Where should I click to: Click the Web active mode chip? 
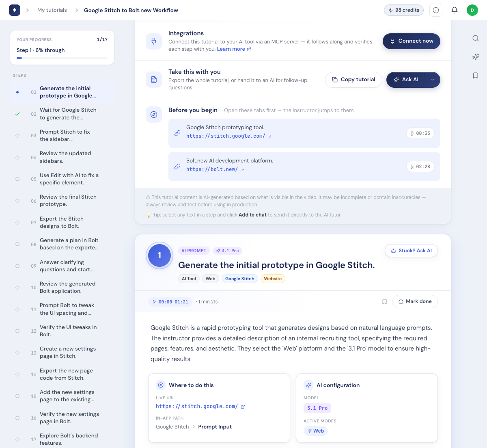pyautogui.click(x=316, y=431)
